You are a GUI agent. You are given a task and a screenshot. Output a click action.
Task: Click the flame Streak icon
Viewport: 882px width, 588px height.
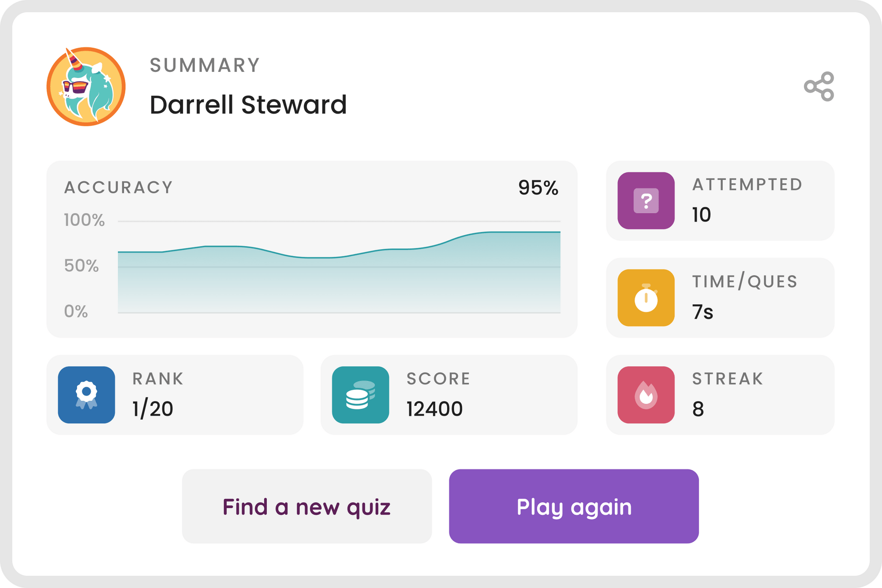647,394
